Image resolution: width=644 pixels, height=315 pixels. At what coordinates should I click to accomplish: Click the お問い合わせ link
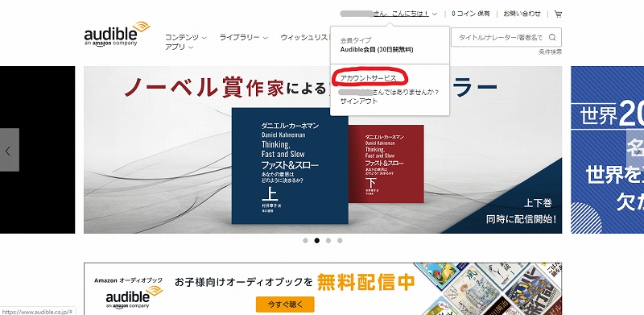click(x=522, y=14)
